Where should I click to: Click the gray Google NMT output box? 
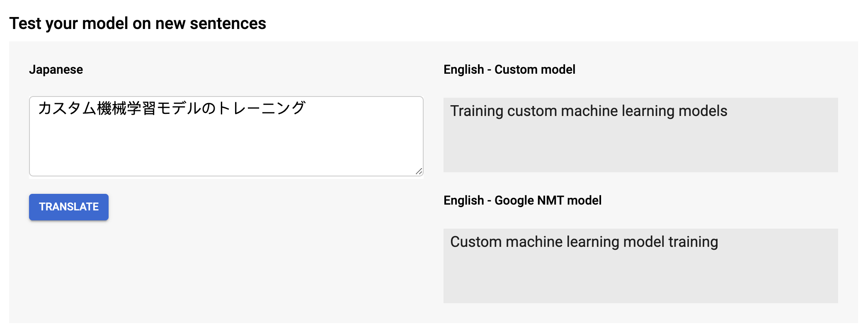click(x=640, y=265)
